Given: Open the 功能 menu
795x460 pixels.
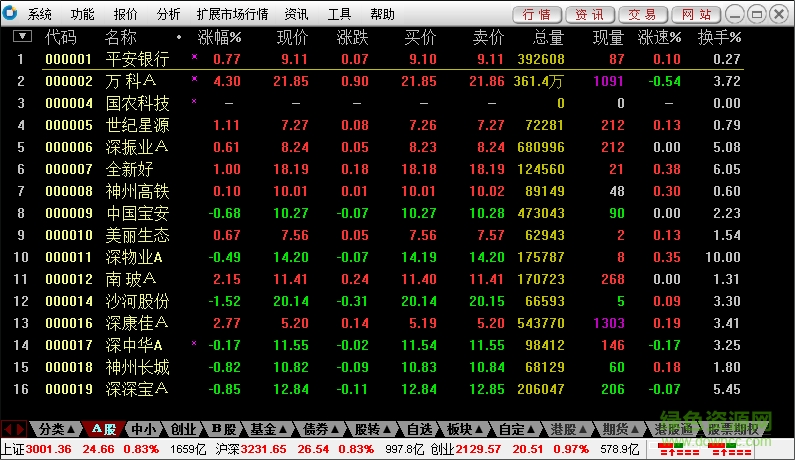Looking at the screenshot, I should click(82, 14).
